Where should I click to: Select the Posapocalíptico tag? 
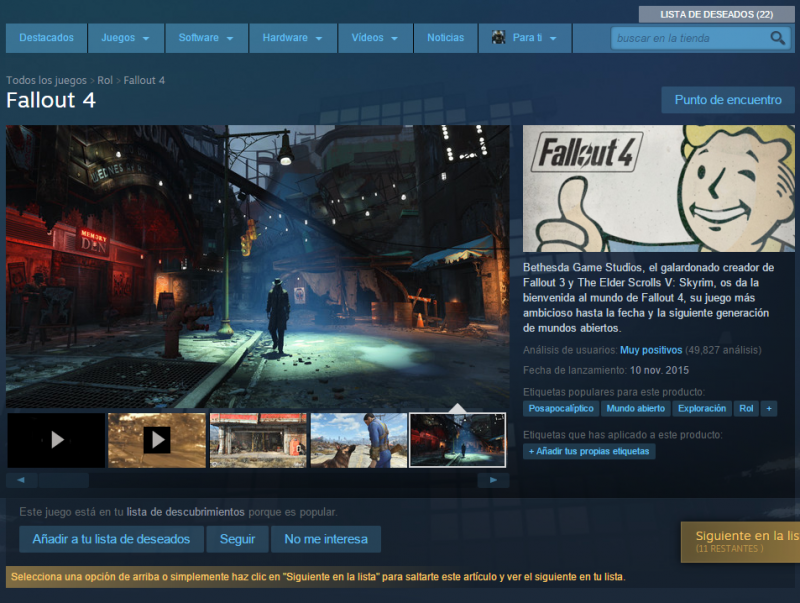(x=561, y=409)
